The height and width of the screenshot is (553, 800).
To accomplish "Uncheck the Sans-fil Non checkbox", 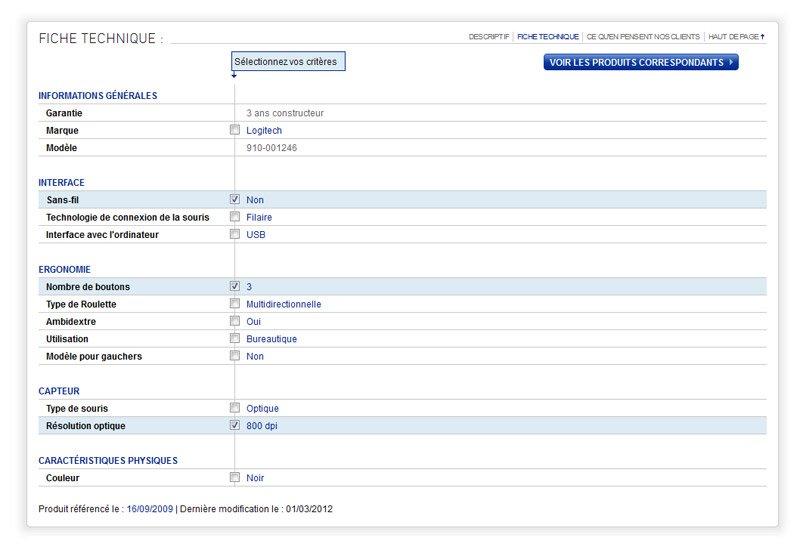I will [235, 200].
